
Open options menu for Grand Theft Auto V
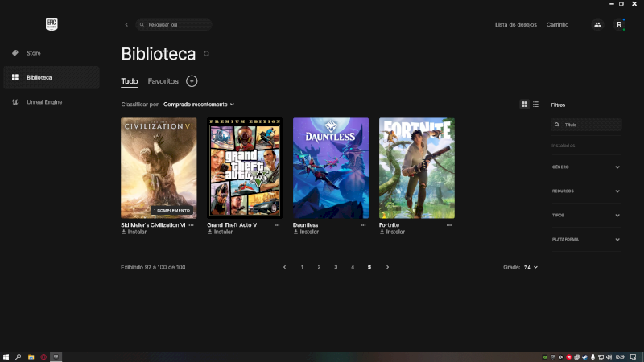(277, 225)
